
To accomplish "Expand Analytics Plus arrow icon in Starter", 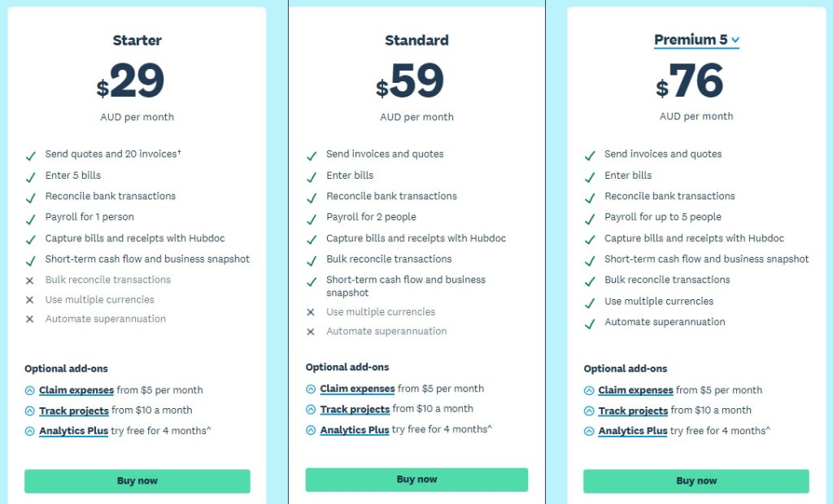I will pos(30,431).
